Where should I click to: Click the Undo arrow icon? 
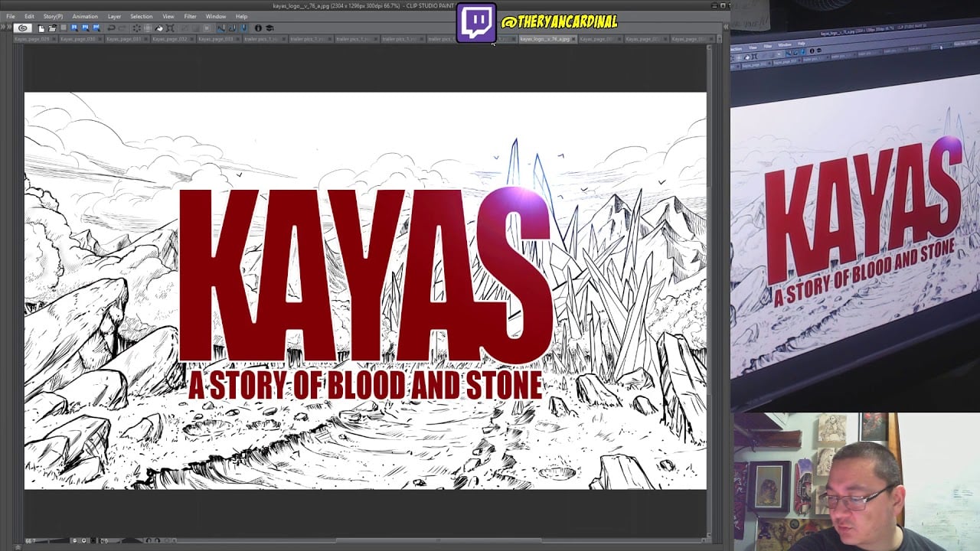pos(111,28)
